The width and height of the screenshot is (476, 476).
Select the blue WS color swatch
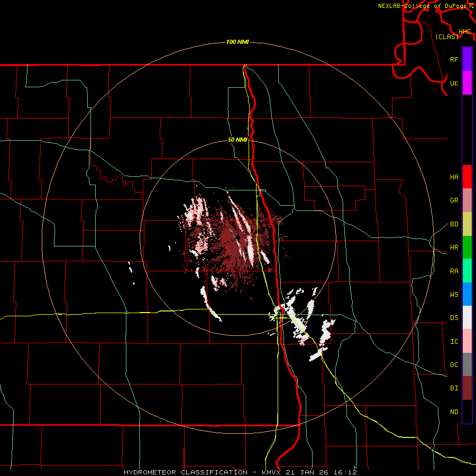tap(467, 294)
